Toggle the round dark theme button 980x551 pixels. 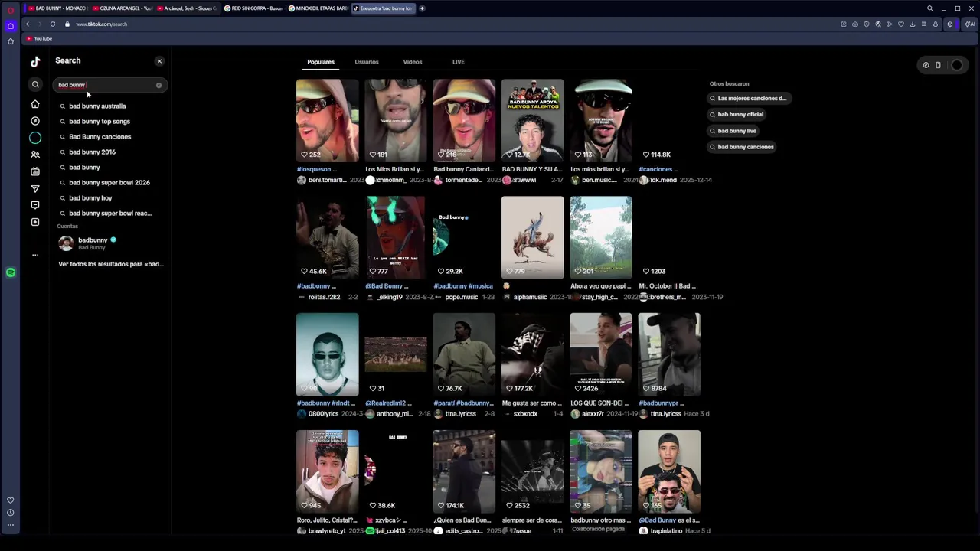(x=956, y=65)
